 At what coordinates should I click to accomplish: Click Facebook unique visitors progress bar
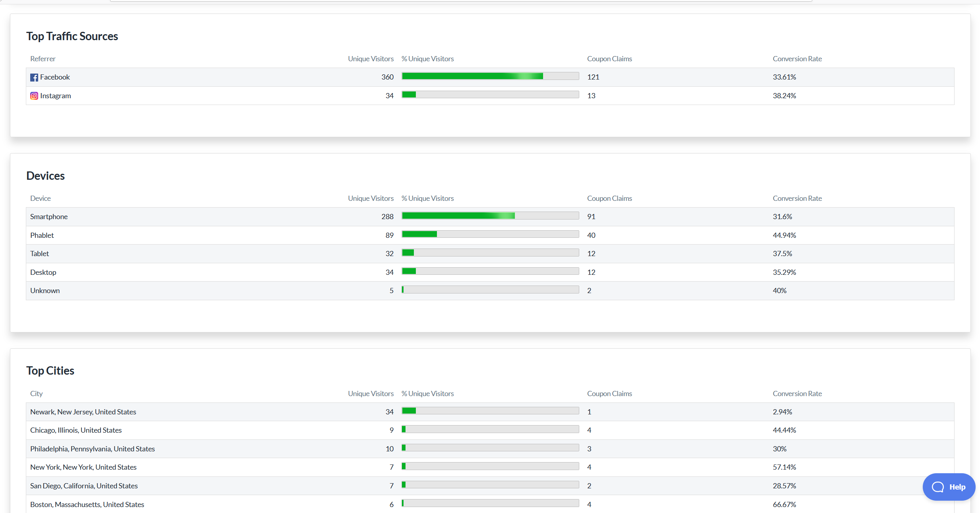point(490,76)
